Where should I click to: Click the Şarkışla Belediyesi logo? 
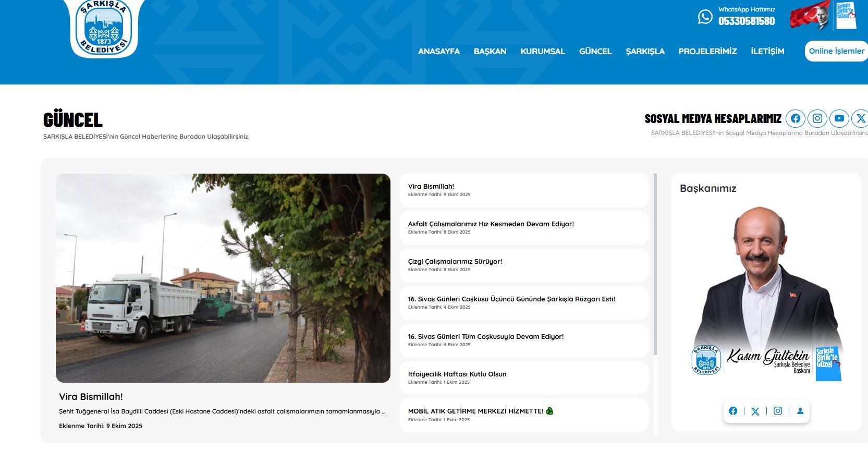[104, 27]
